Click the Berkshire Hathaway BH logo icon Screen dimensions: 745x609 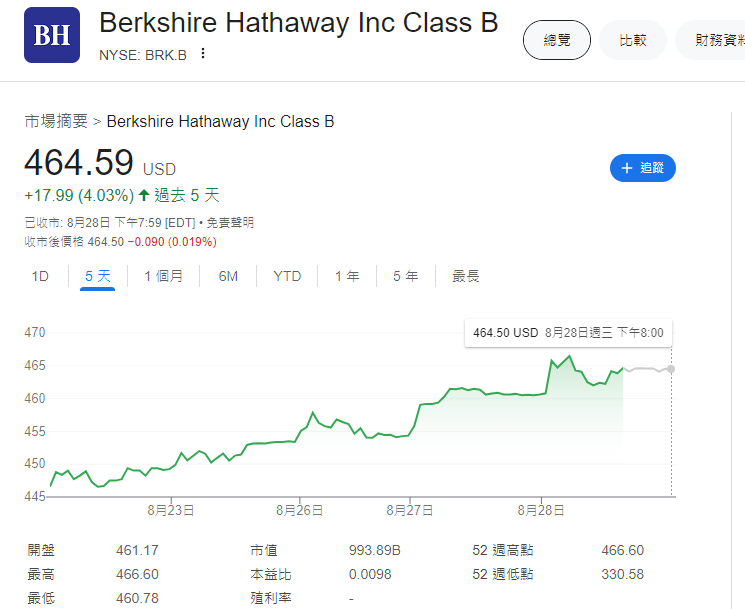pos(51,35)
